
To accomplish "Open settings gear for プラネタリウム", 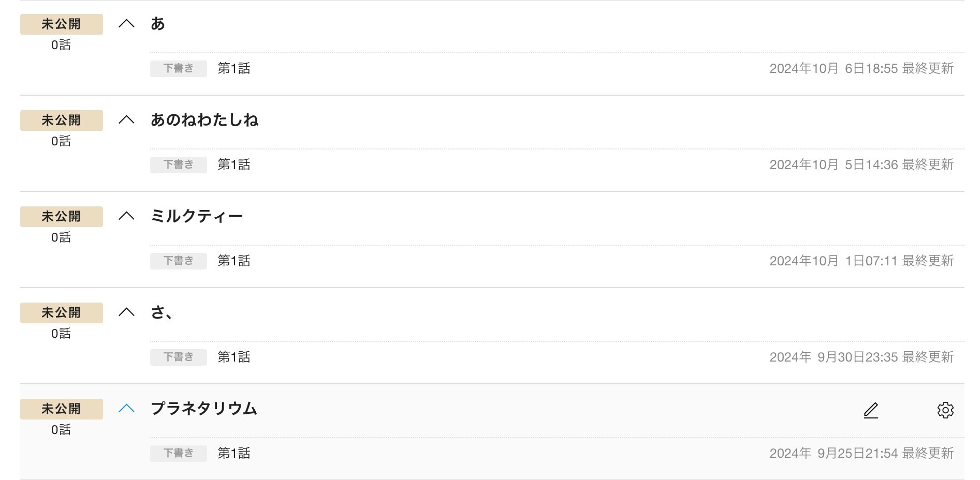I will click(945, 410).
